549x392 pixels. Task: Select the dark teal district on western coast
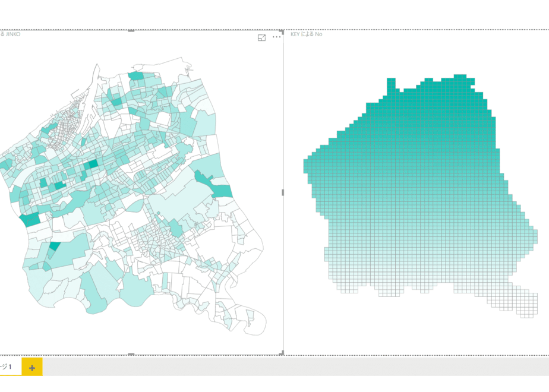pos(30,219)
